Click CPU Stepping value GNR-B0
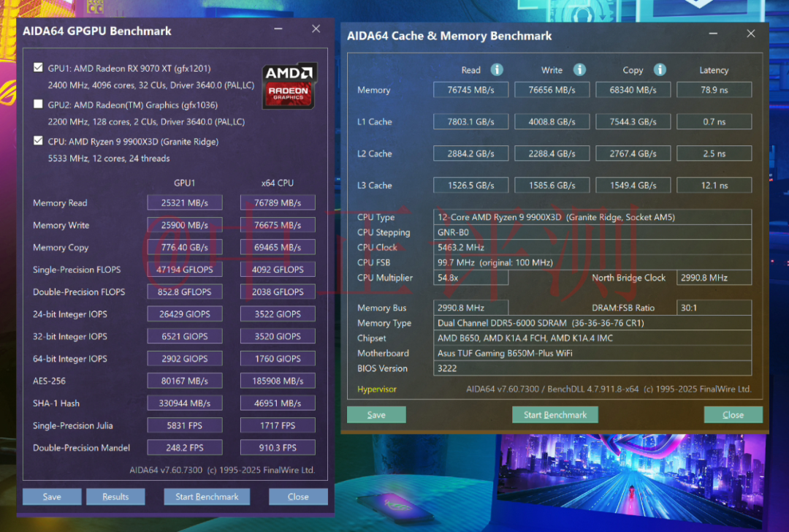Viewport: 789px width, 532px height. point(592,232)
